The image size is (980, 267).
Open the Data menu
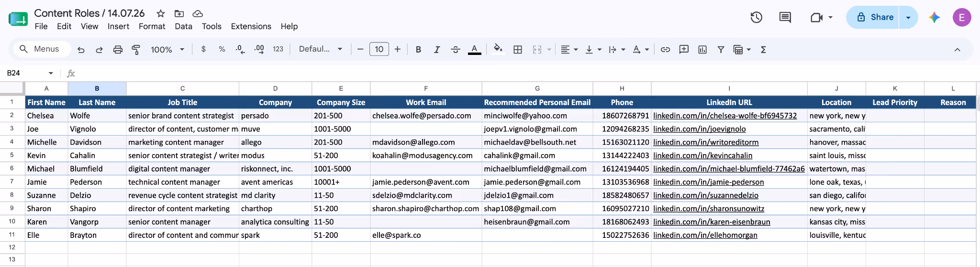coord(183,26)
